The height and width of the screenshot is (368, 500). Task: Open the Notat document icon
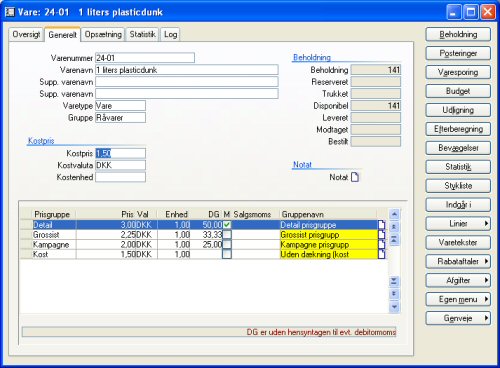click(x=355, y=177)
